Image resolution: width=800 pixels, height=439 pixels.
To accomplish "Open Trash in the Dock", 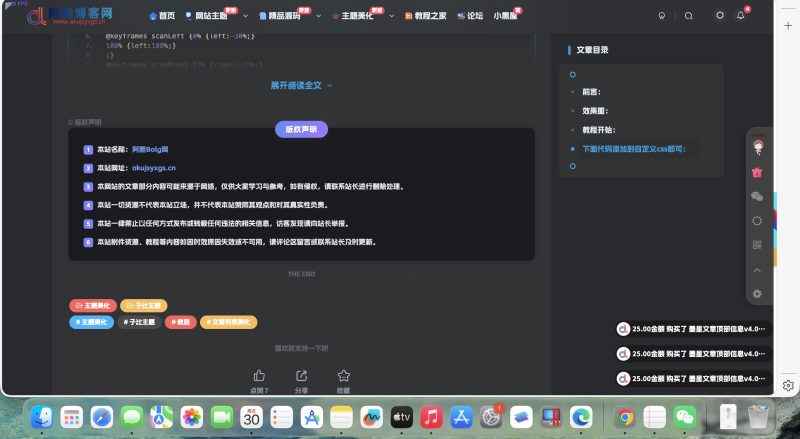I will [x=758, y=417].
